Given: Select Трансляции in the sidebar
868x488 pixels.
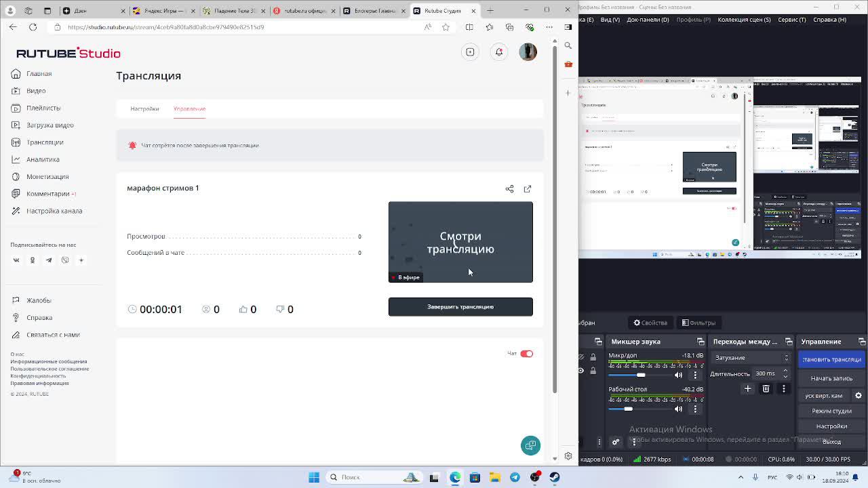Looking at the screenshot, I should 37,142.
